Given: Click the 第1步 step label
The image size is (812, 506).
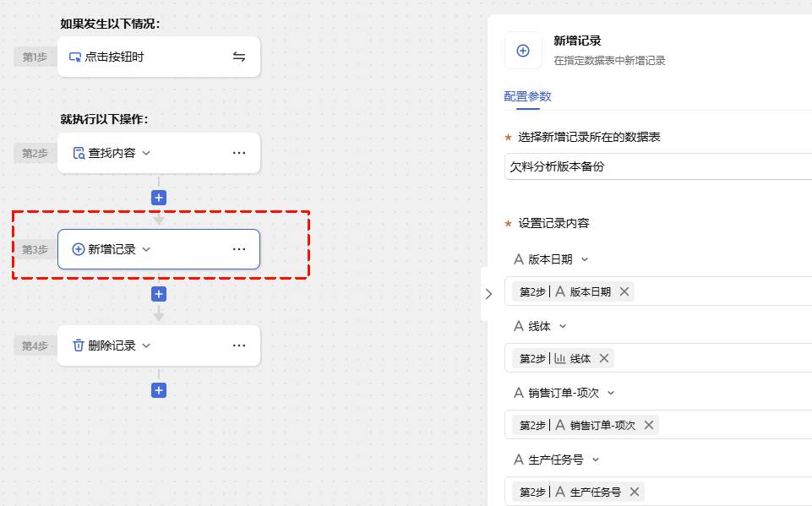Looking at the screenshot, I should point(35,57).
